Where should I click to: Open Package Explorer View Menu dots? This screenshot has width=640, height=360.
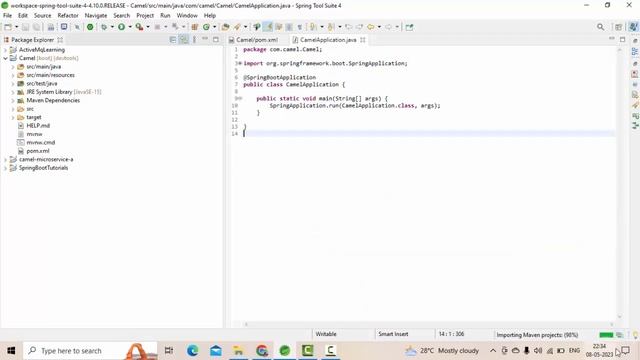click(194, 40)
